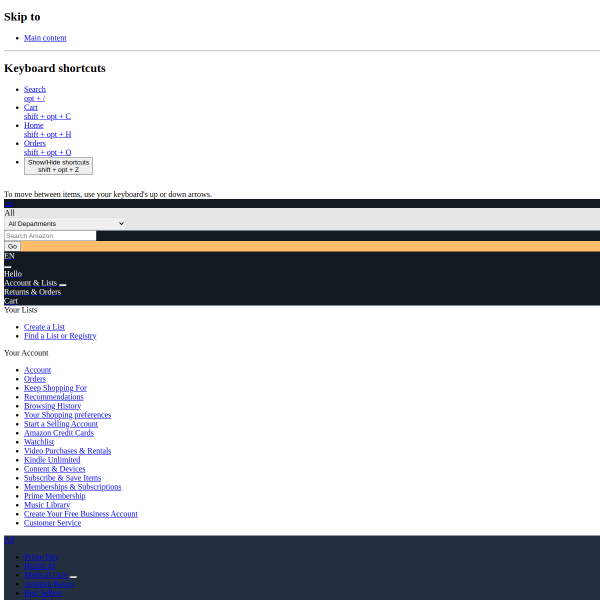This screenshot has height=600, width=600.
Task: Open Music Library
Action: (47, 505)
